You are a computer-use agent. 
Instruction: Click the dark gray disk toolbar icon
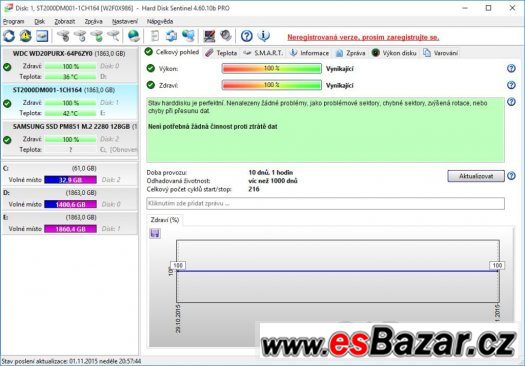(226, 36)
